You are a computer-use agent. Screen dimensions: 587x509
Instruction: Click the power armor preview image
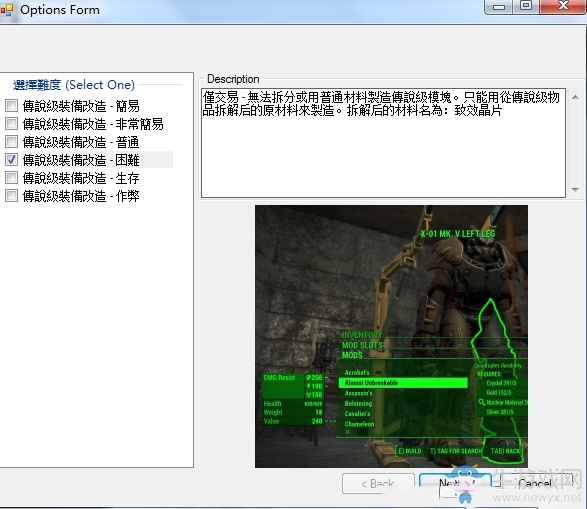(391, 336)
